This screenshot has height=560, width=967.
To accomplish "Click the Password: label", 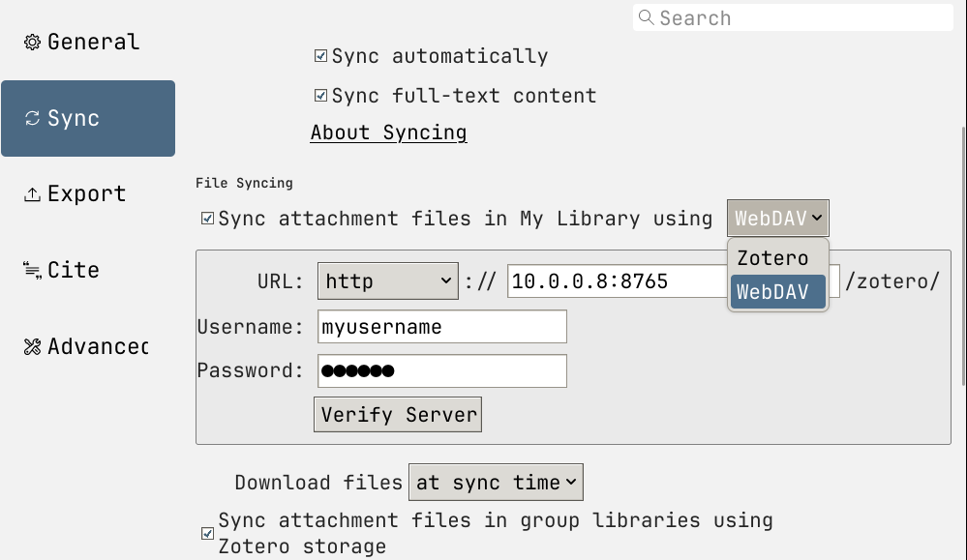I will (x=251, y=370).
